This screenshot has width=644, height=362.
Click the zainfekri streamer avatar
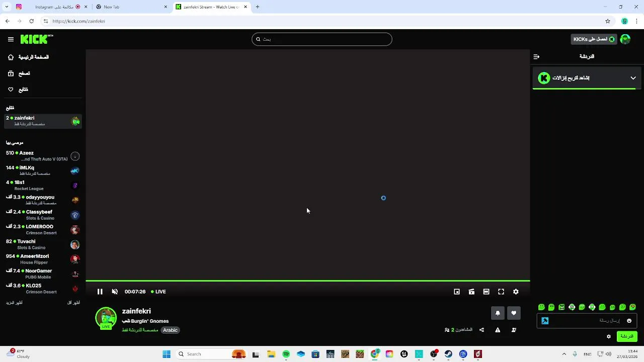[x=106, y=318]
